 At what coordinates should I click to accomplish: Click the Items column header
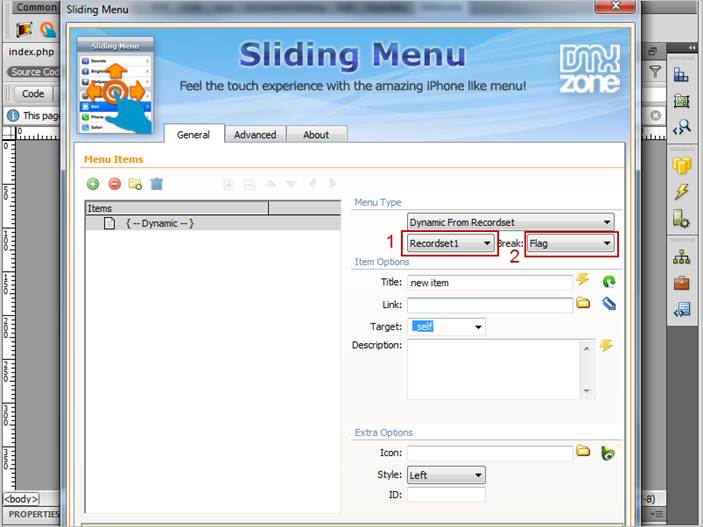point(177,208)
